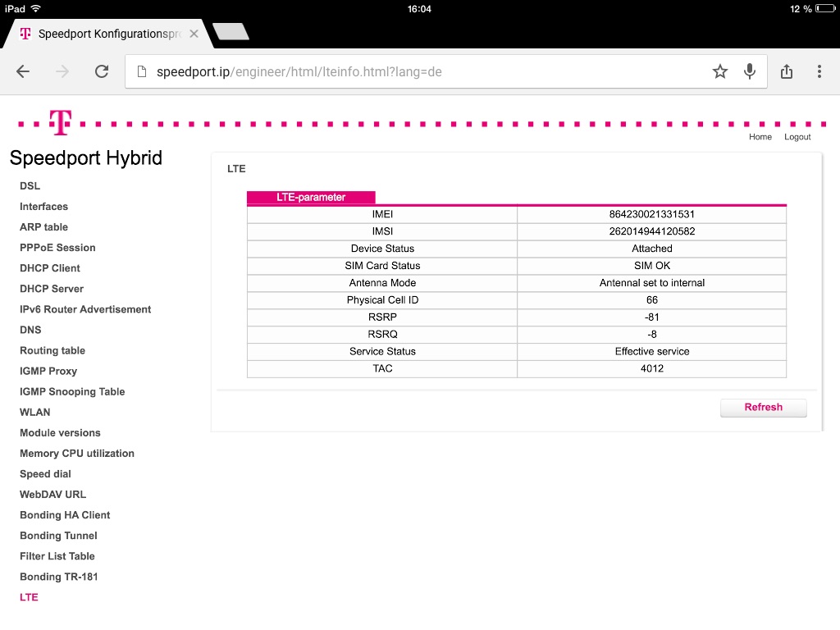Open the IGMP Proxy page
Image resolution: width=840 pixels, height=630 pixels.
tap(48, 372)
